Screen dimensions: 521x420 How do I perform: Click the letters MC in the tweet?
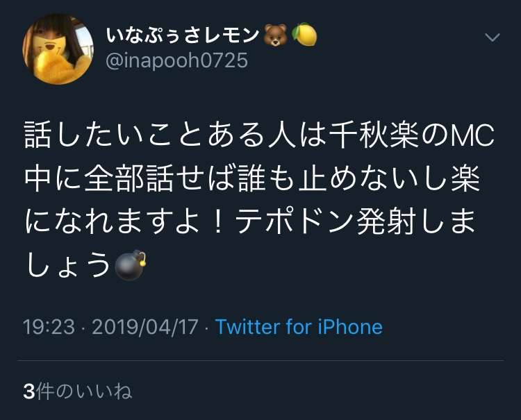pyautogui.click(x=472, y=135)
